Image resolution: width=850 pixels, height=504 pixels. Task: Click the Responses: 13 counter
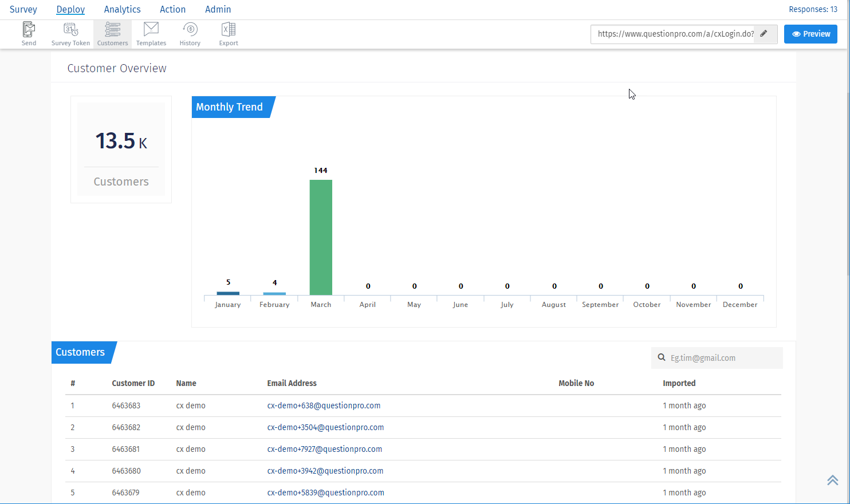(x=813, y=9)
